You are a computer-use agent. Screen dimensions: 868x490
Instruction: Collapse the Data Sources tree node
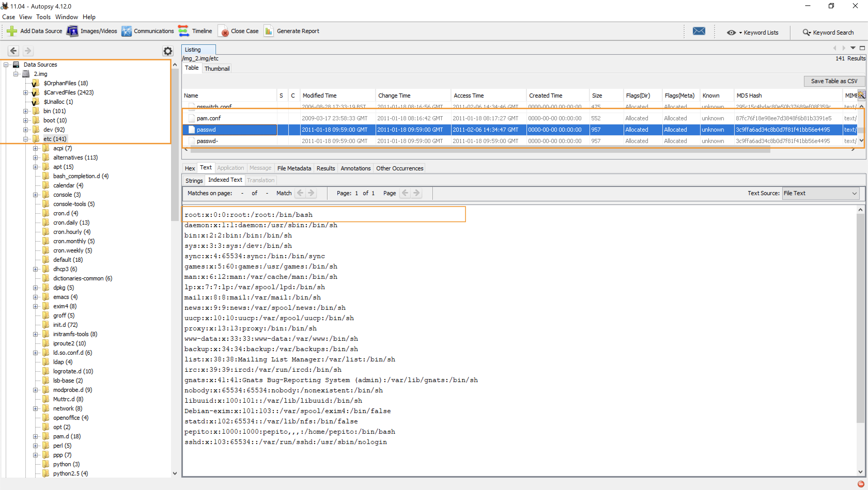6,65
